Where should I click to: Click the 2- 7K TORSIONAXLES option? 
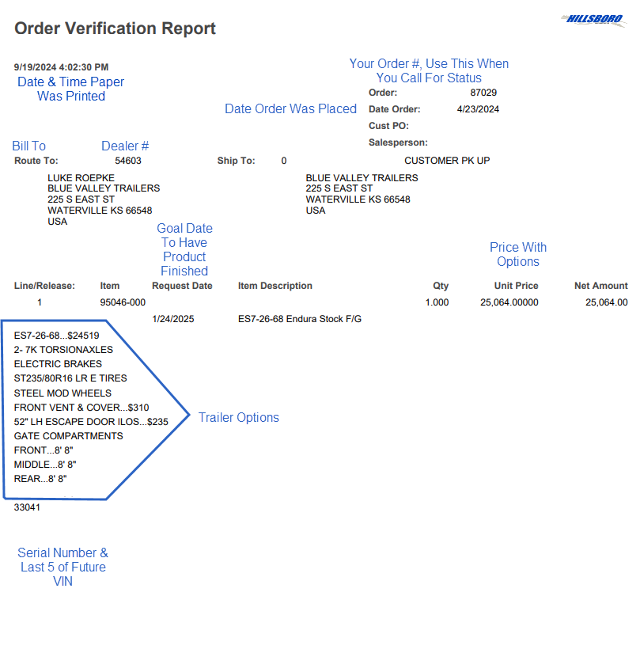63,350
